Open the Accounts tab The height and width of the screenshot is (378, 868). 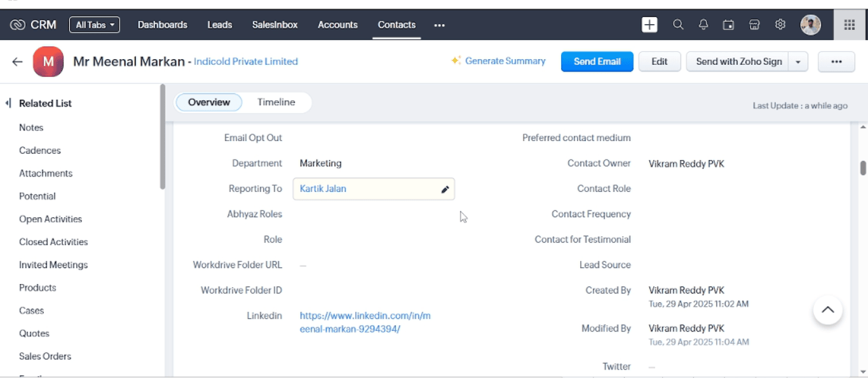pos(337,25)
